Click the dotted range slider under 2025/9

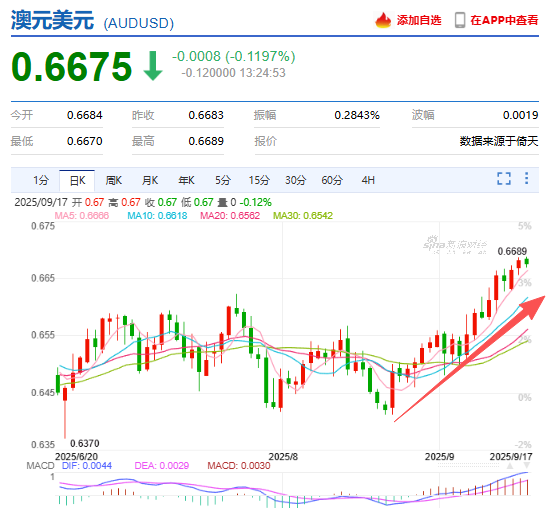click(469, 465)
